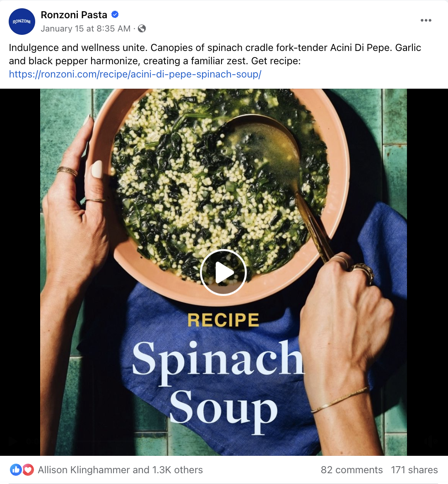The image size is (448, 484).
Task: View the 171 shares
Action: click(414, 470)
